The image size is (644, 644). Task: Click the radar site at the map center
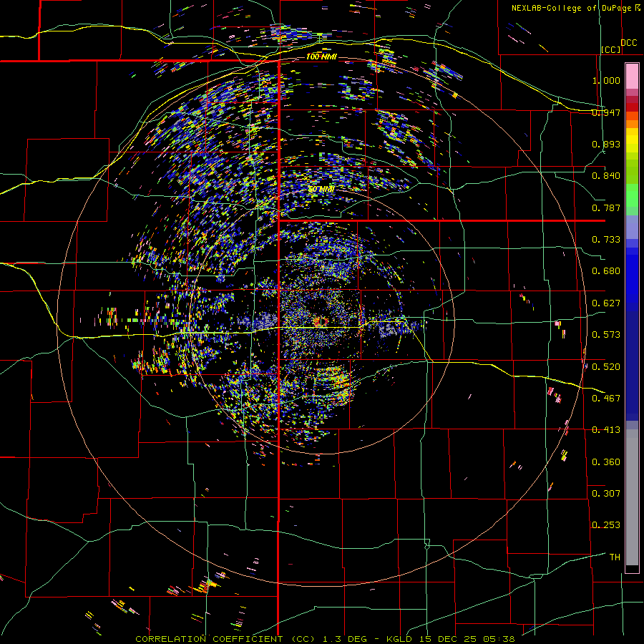coord(321,321)
